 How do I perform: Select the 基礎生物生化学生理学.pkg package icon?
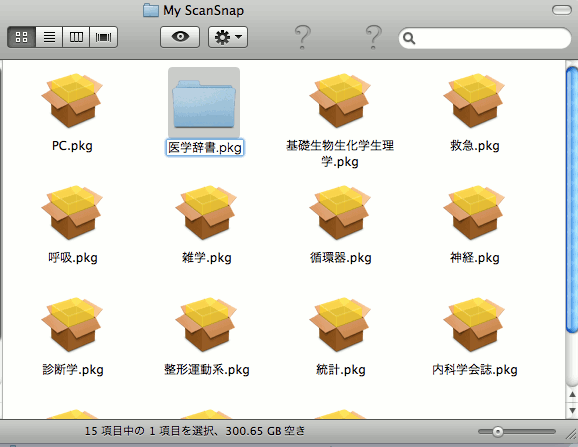point(340,101)
